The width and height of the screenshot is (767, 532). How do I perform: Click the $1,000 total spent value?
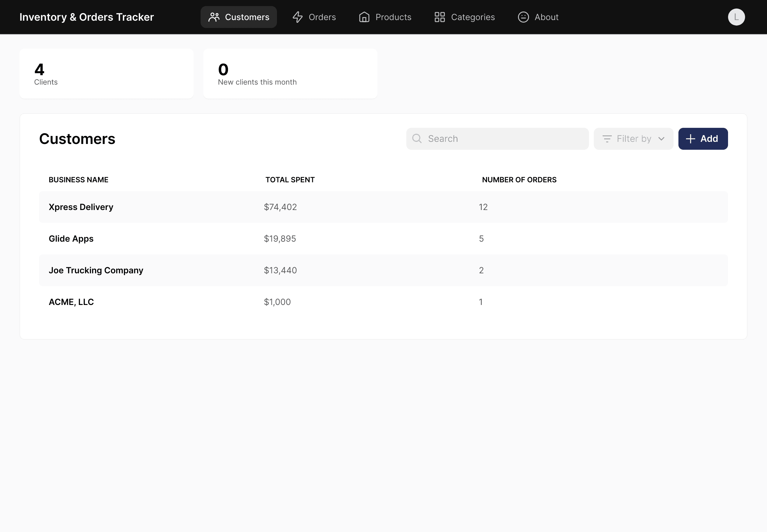(277, 302)
